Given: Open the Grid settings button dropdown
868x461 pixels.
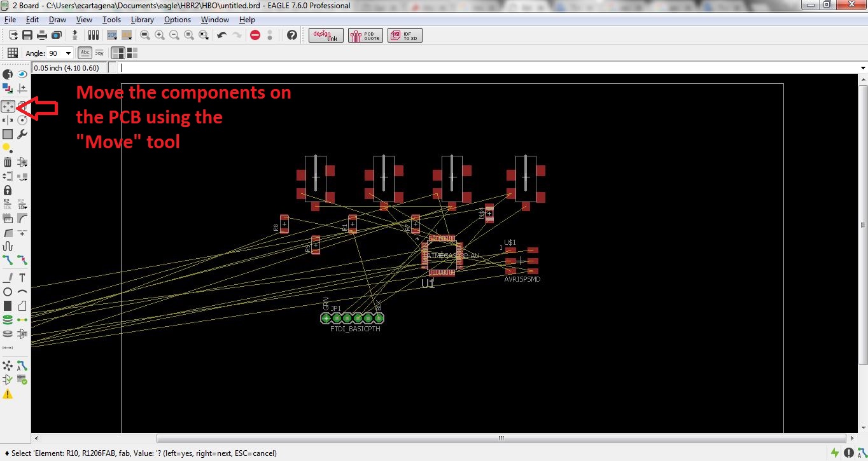Looking at the screenshot, I should (12, 53).
